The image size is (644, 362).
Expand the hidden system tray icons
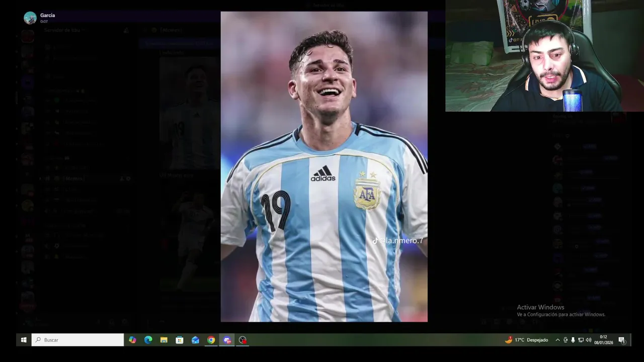[x=557, y=340]
